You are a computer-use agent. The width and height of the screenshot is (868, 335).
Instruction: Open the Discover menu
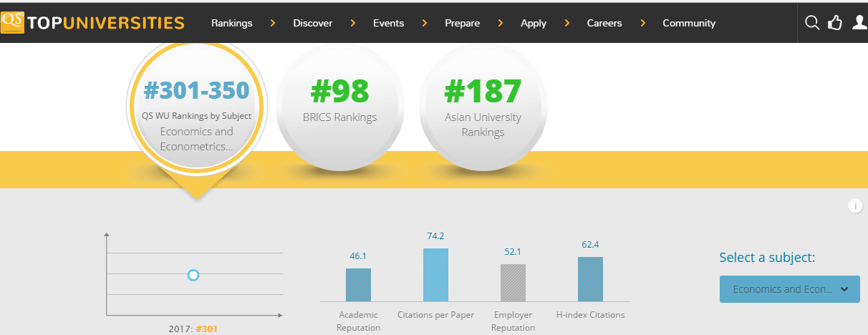tap(312, 23)
